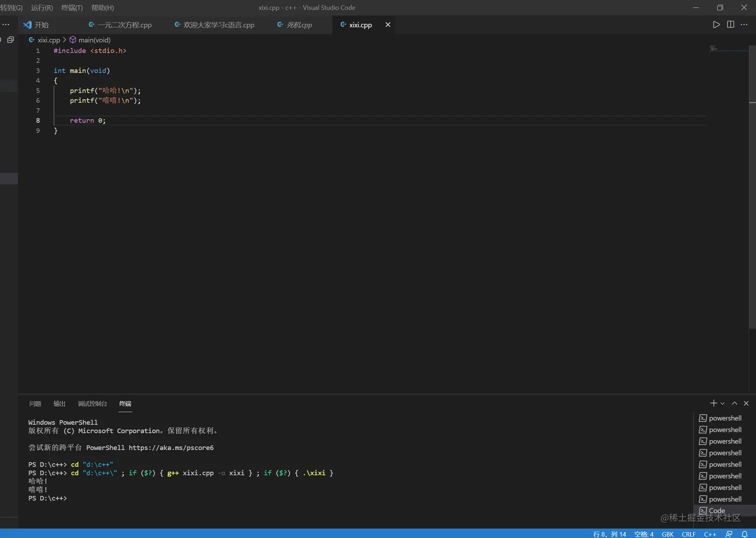Place cursor on the printf("嘻嘻!\n") line
Viewport: 756px width, 538px height.
coord(105,100)
